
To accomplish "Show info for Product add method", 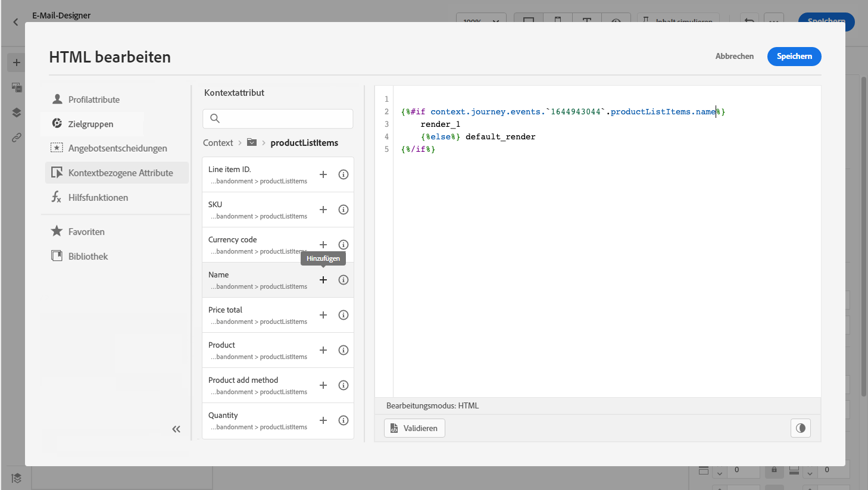I will pyautogui.click(x=344, y=385).
